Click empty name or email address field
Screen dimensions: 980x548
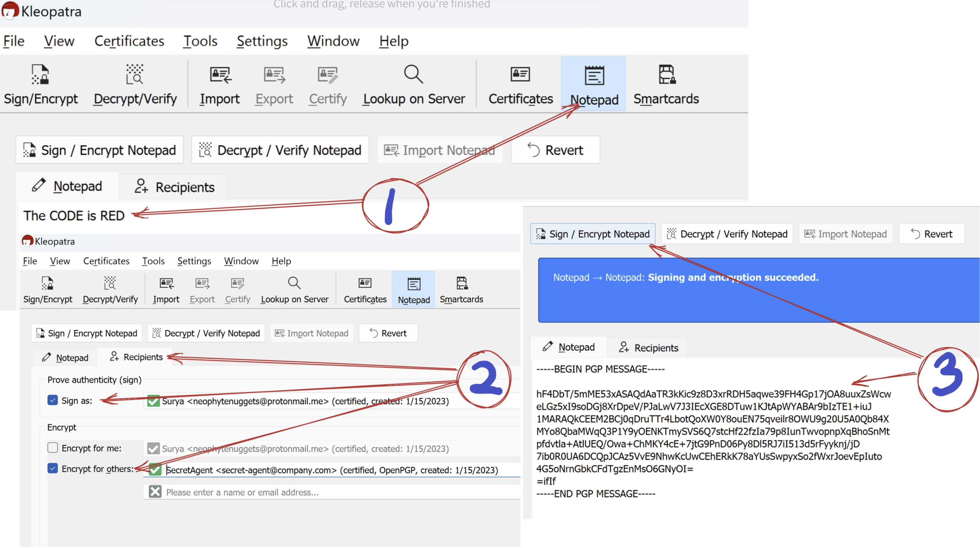[332, 492]
